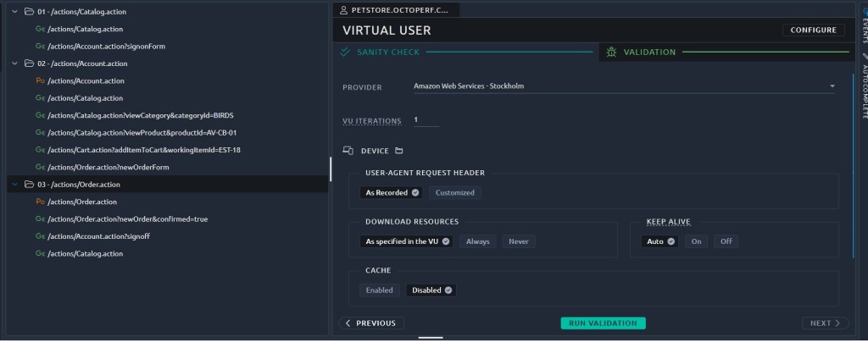Click the VU Iterations input field
The image size is (868, 343).
tap(426, 120)
